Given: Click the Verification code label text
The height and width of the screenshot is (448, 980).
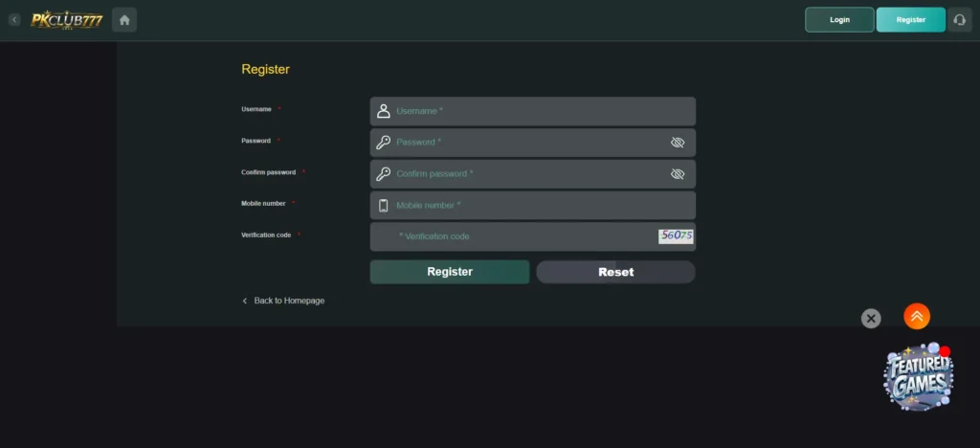Looking at the screenshot, I should coord(266,235).
